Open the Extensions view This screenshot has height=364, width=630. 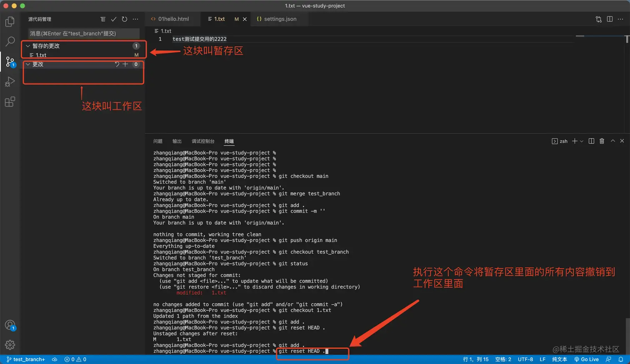tap(10, 102)
